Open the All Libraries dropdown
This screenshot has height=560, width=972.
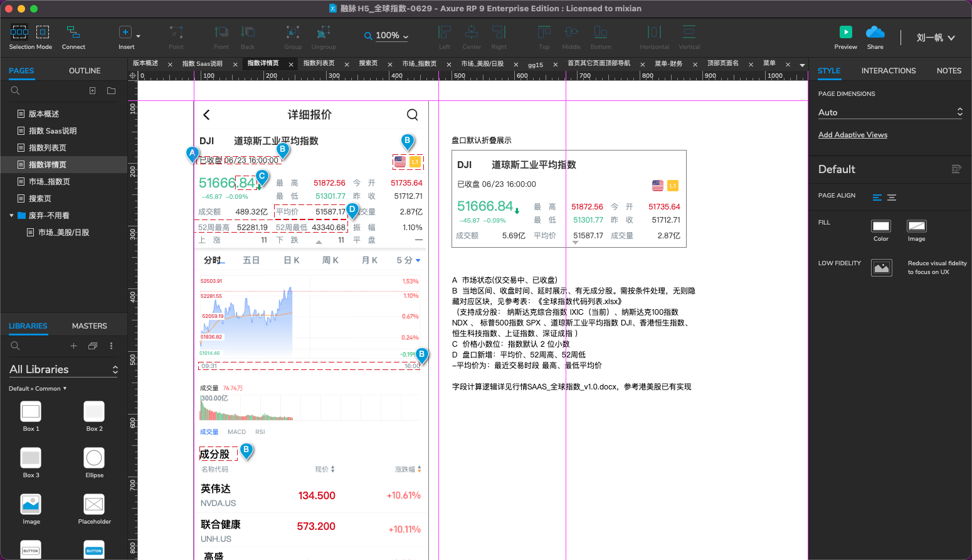click(63, 369)
